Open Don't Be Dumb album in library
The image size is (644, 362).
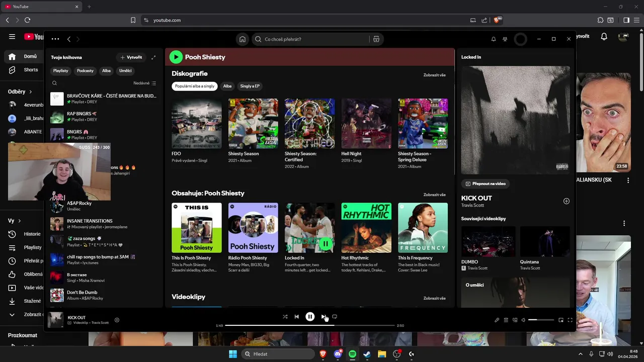click(104, 295)
